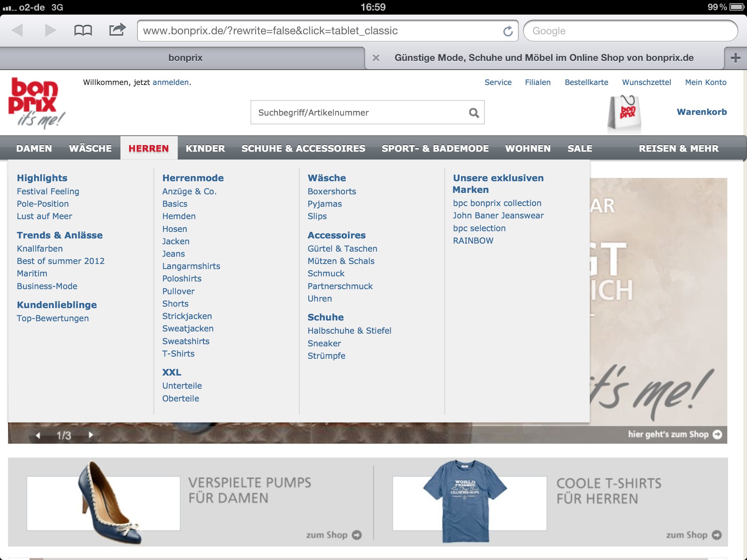Click the Poloshirts link
747x560 pixels.
182,279
